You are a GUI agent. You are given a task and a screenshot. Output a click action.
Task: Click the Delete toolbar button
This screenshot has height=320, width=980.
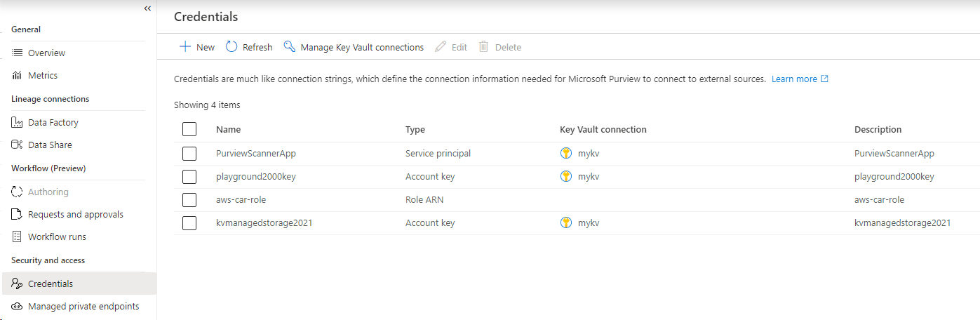pyautogui.click(x=500, y=47)
